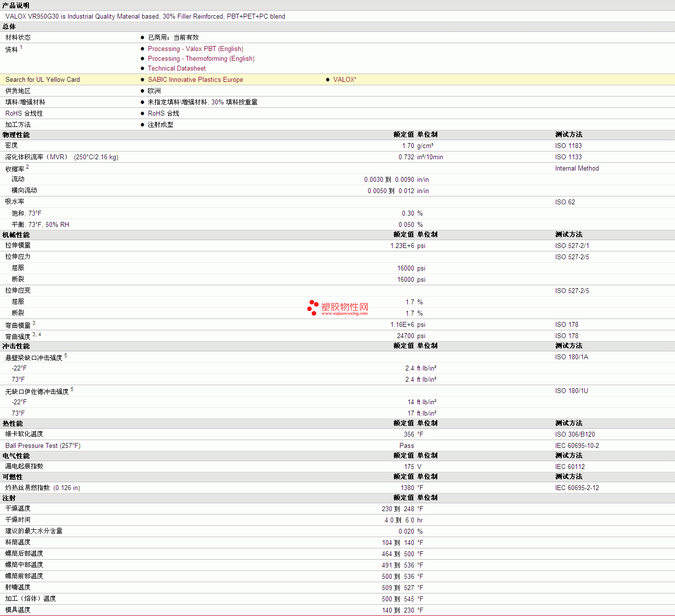
Task: Click the 冲击性能 section header
Action: 16,346
